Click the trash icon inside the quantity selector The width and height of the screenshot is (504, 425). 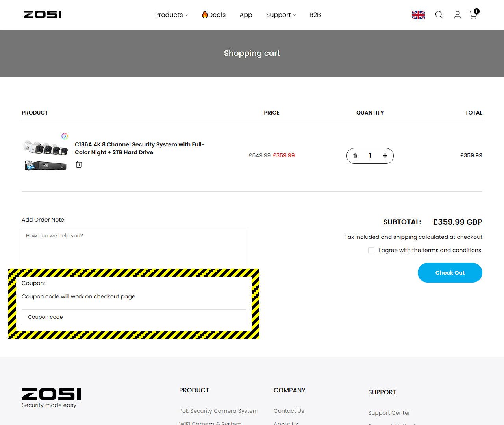[355, 155]
